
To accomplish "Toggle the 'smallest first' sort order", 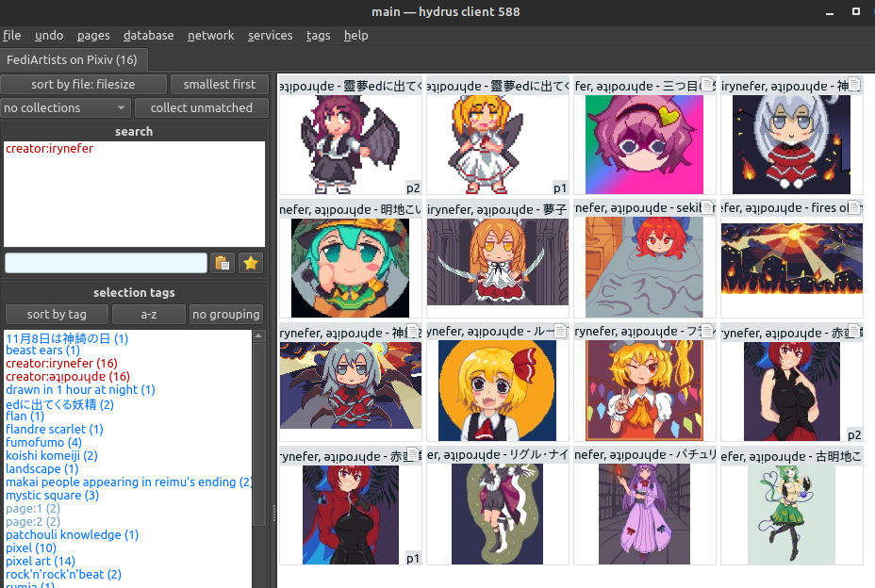I will [220, 85].
